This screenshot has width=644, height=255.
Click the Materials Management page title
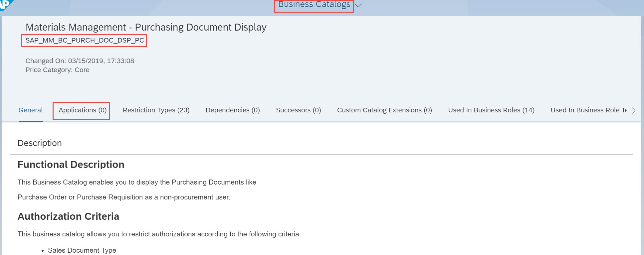pyautogui.click(x=146, y=27)
